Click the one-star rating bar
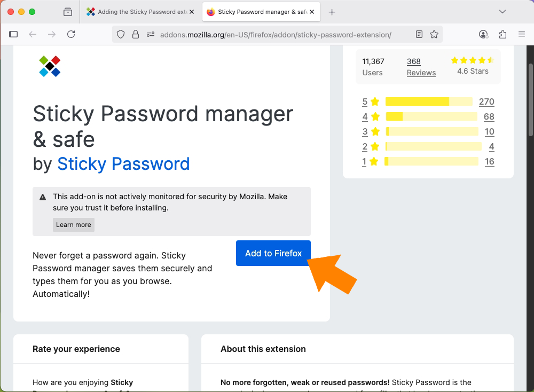This screenshot has height=392, width=534. (431, 161)
